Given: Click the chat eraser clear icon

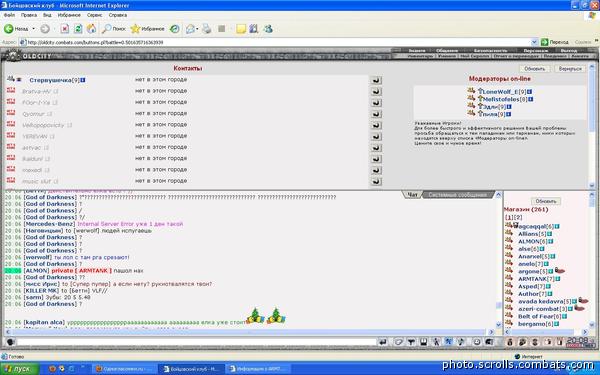Looking at the screenshot, I should (x=398, y=342).
